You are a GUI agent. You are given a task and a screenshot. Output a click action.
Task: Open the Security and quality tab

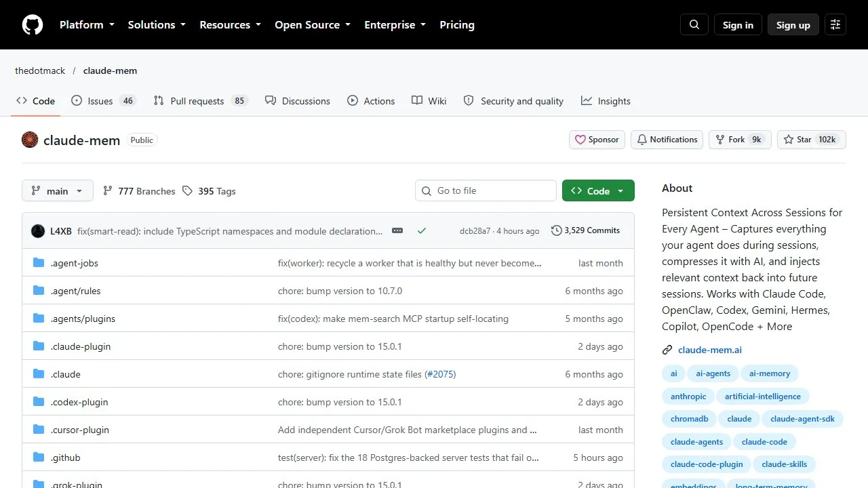point(513,101)
